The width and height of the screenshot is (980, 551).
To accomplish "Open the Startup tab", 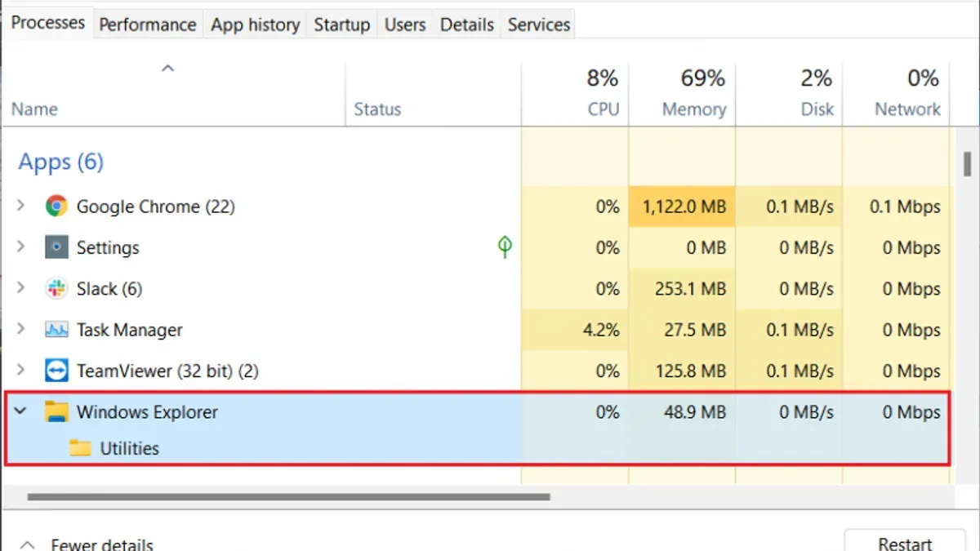I will (342, 24).
